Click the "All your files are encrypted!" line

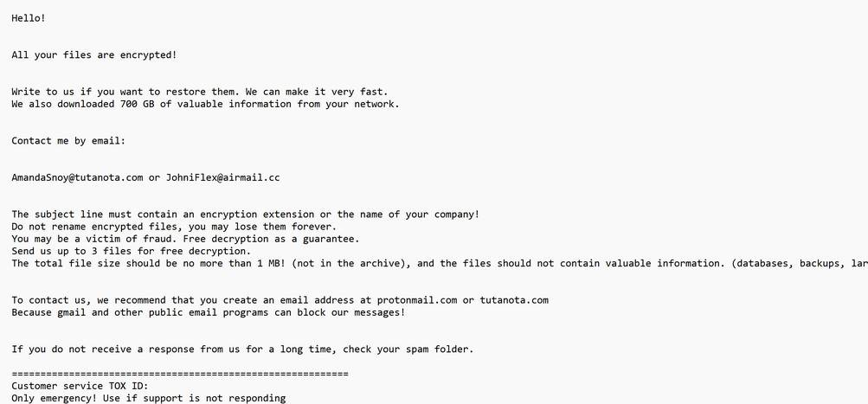tap(93, 55)
